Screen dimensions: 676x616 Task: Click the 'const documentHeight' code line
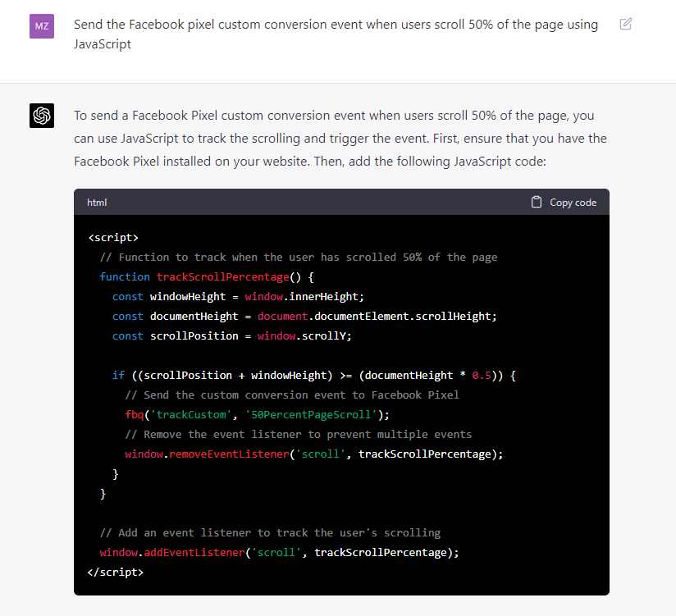point(304,317)
